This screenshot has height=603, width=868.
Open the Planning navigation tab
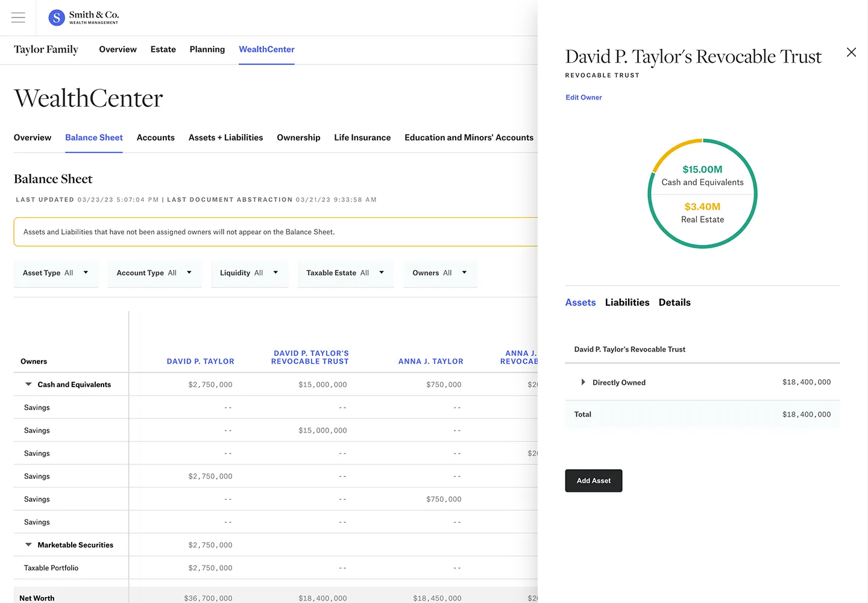coord(207,49)
